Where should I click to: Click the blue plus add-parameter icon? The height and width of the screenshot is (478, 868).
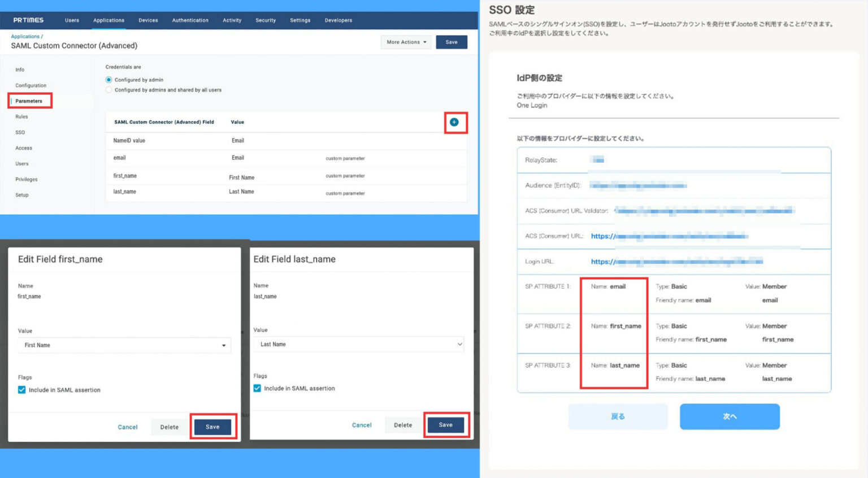pos(454,122)
